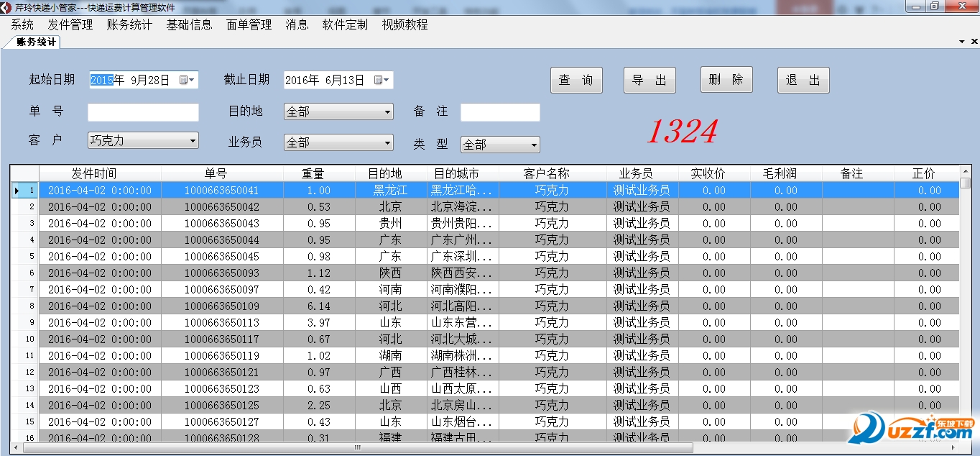Click the 备注 input field
Image resolution: width=980 pixels, height=456 pixels.
coord(500,112)
